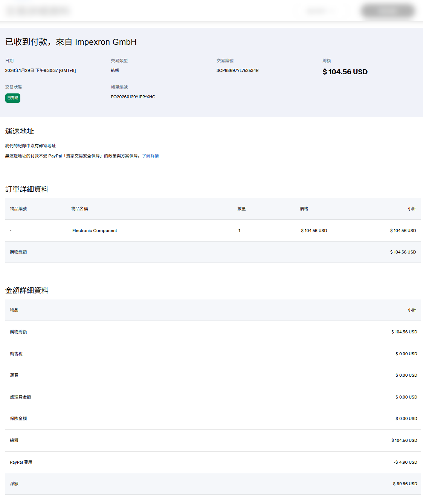The image size is (423, 504).
Task: Click the PayPal 費用 row label
Action: pos(21,462)
